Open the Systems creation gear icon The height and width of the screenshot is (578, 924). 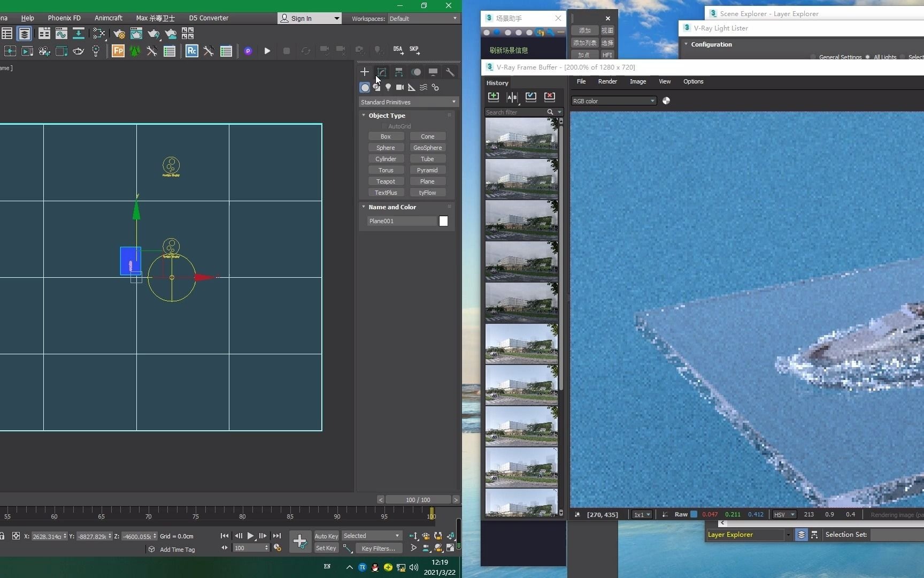[x=435, y=87]
